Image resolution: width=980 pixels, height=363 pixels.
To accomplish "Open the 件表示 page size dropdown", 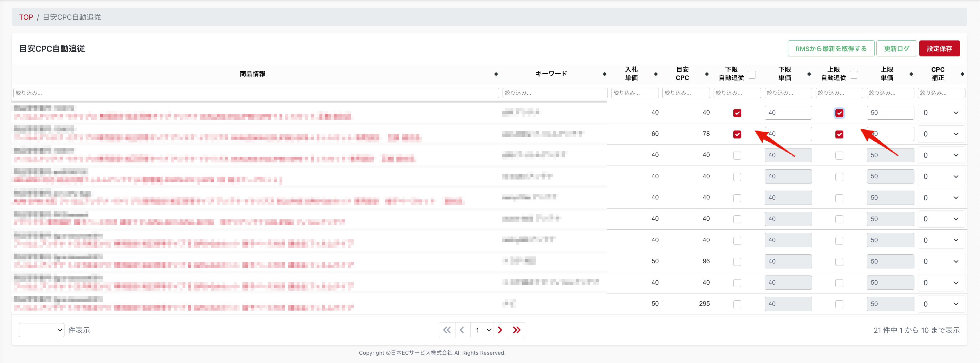I will pos(41,330).
